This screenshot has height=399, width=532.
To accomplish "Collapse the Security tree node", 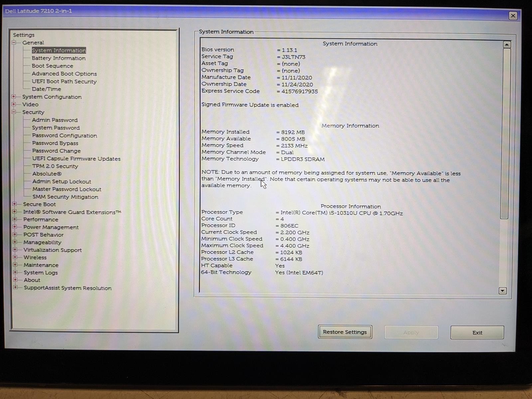I will coord(14,112).
